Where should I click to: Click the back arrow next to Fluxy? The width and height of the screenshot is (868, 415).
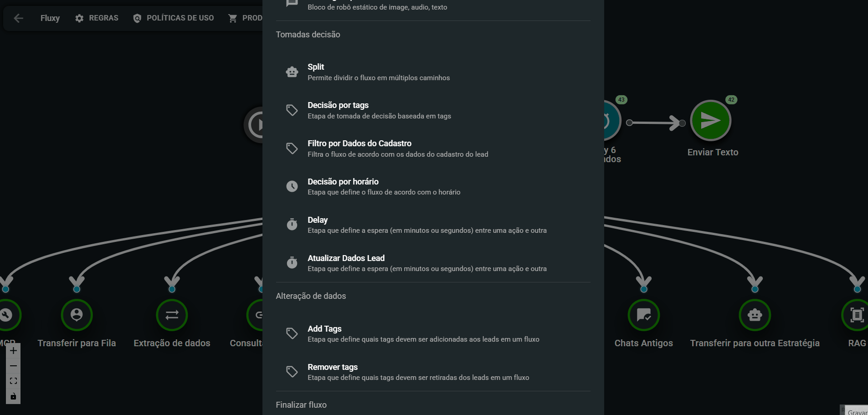click(19, 18)
